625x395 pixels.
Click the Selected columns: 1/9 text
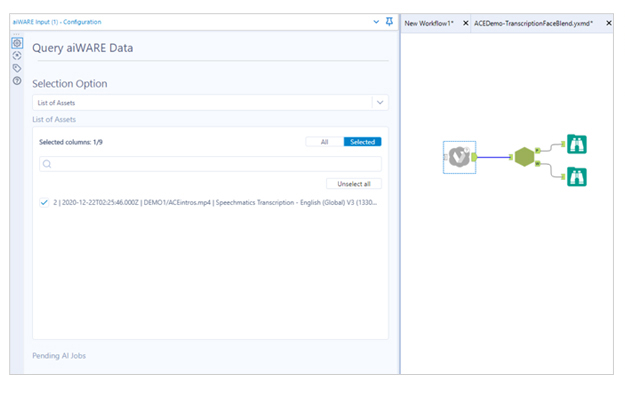(x=71, y=142)
